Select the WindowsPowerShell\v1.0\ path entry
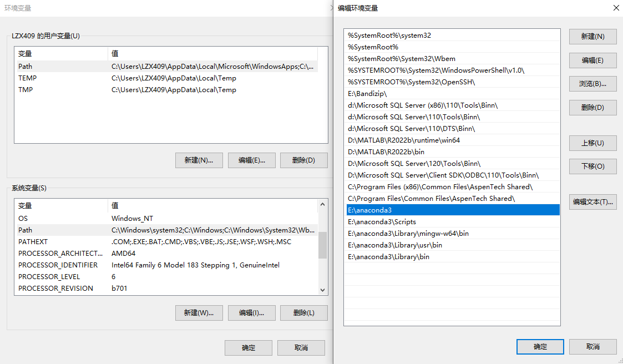 [453, 70]
